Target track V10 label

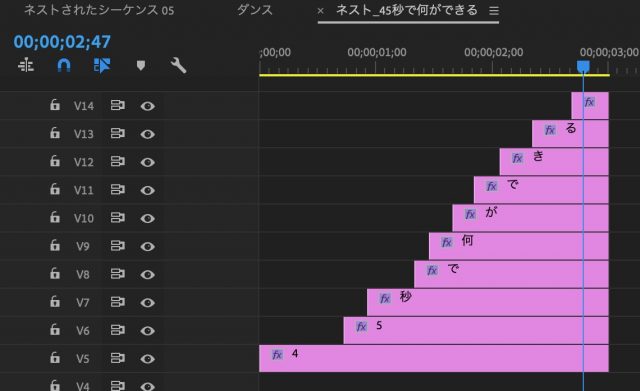pos(84,218)
